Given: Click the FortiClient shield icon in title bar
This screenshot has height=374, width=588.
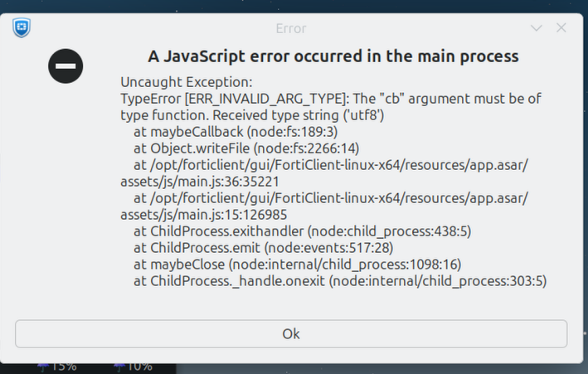Looking at the screenshot, I should point(22,27).
